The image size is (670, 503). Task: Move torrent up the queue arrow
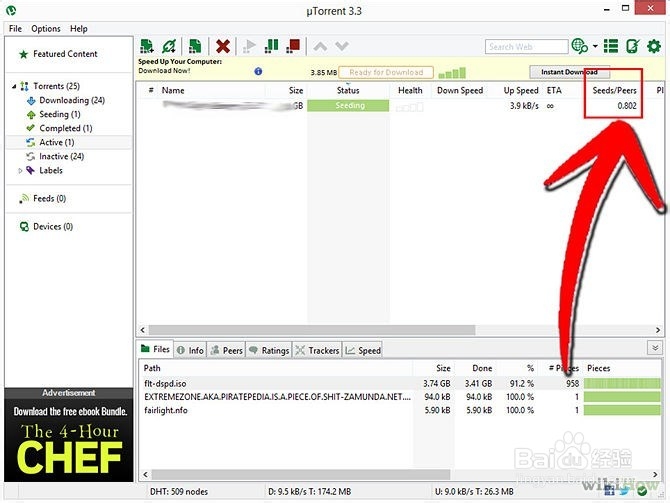[x=320, y=46]
